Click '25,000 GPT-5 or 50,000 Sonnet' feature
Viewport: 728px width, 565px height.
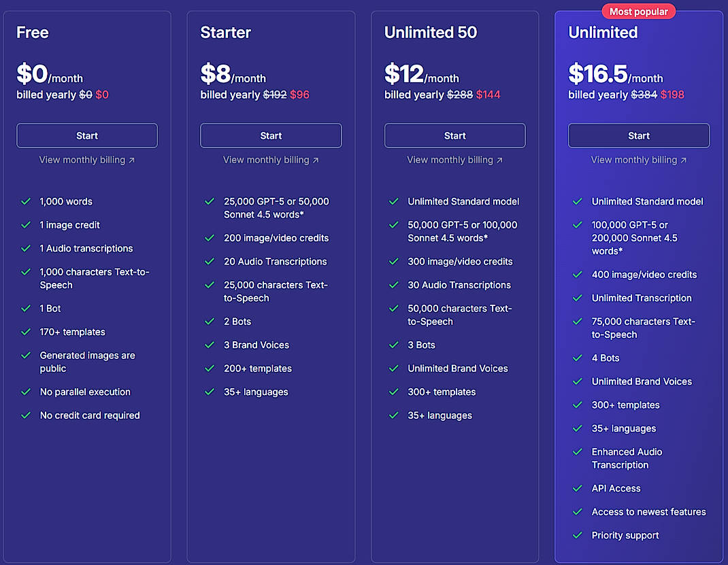coord(276,208)
